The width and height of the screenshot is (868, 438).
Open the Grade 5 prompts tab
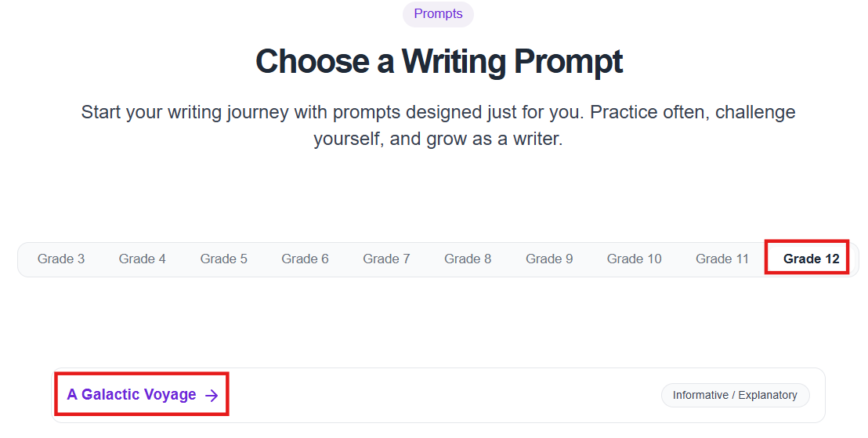point(223,259)
